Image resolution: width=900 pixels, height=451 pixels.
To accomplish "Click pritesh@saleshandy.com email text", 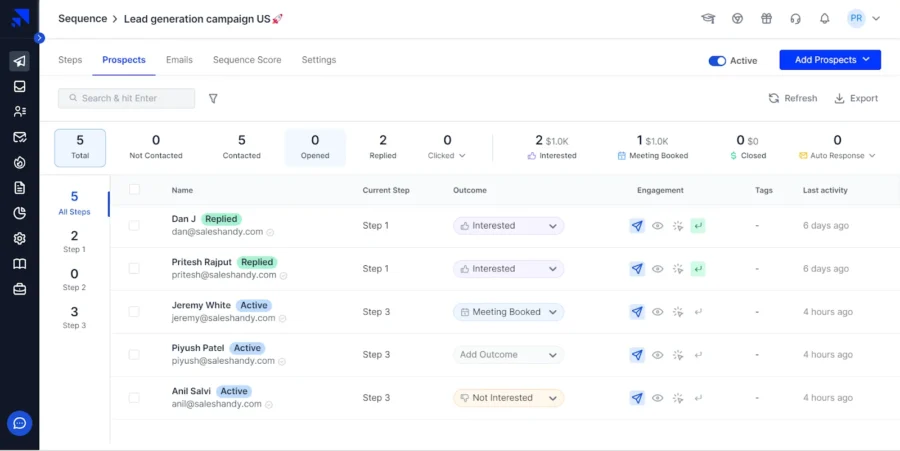I will click(x=224, y=275).
